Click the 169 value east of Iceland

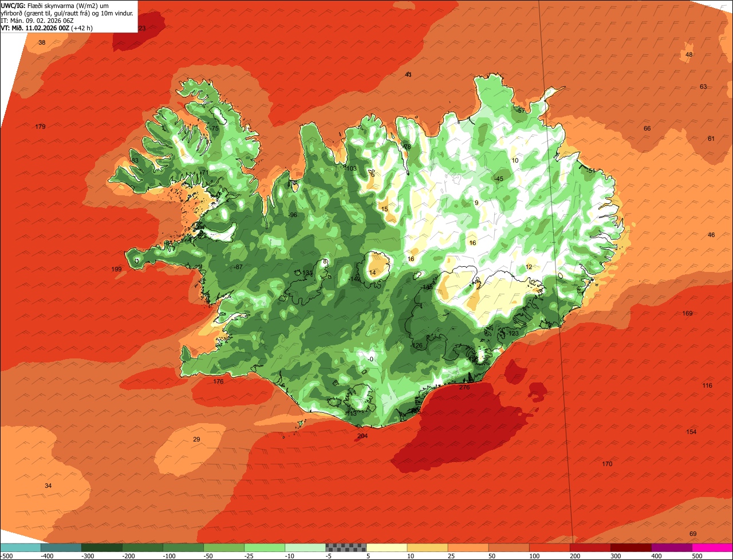[x=688, y=313]
